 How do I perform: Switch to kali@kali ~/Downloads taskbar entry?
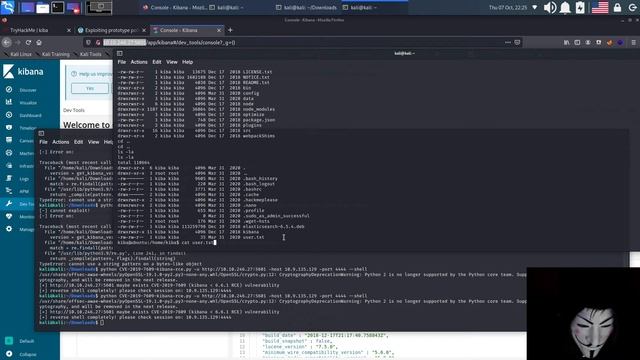(x=307, y=7)
